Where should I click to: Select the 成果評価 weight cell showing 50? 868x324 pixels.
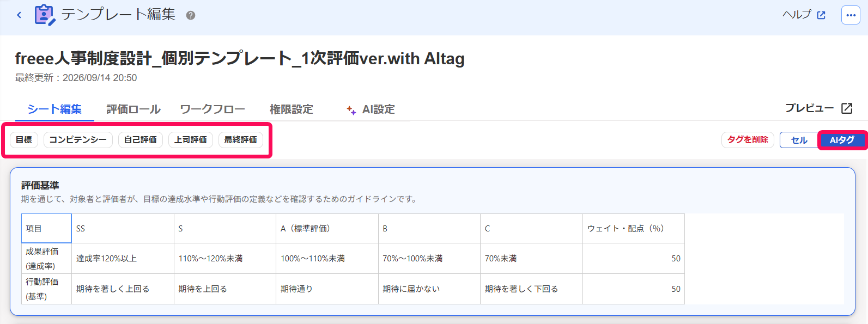tap(634, 259)
